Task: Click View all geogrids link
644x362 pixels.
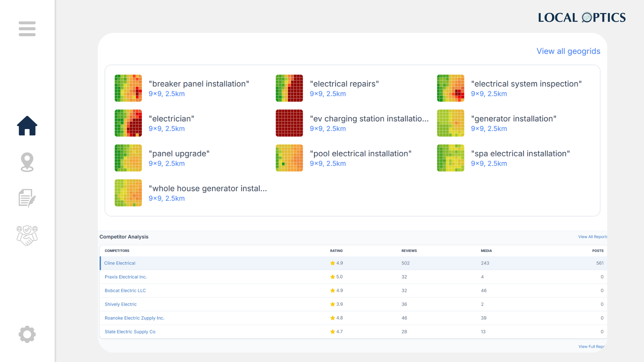Action: pos(568,51)
